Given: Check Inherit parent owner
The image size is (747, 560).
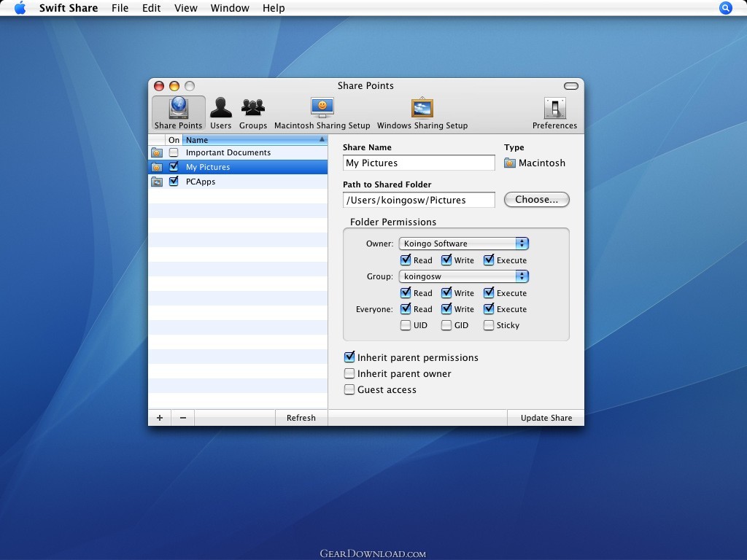Looking at the screenshot, I should pyautogui.click(x=349, y=373).
